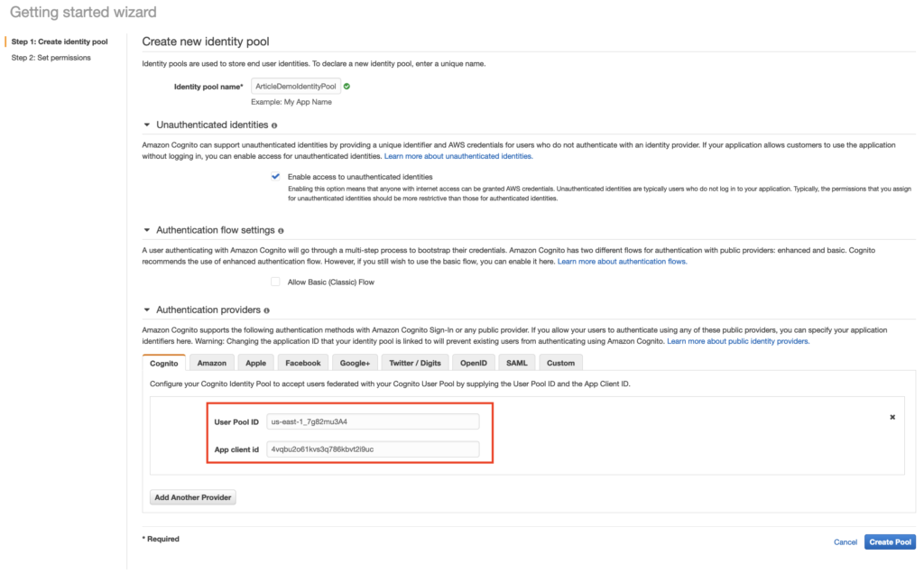Click the User Pool ID input field
924x583 pixels.
pos(373,422)
